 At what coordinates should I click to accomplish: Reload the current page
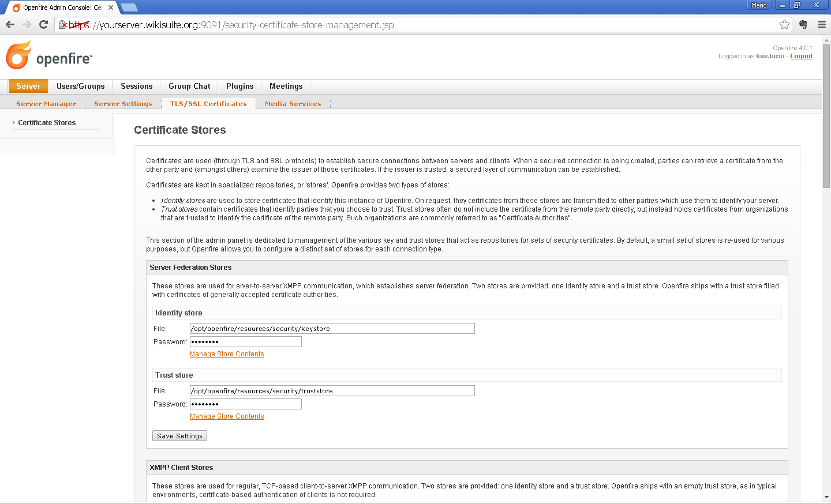pyautogui.click(x=43, y=25)
